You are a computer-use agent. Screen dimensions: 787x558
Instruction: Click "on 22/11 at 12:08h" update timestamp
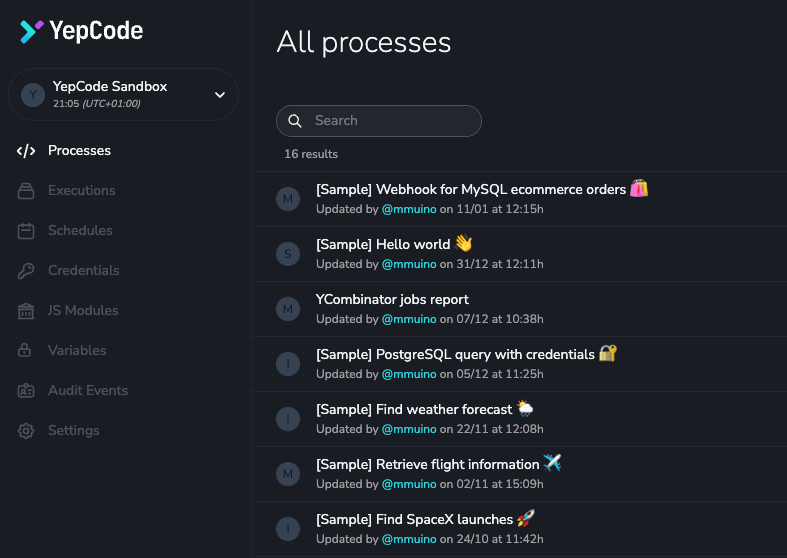[492, 429]
